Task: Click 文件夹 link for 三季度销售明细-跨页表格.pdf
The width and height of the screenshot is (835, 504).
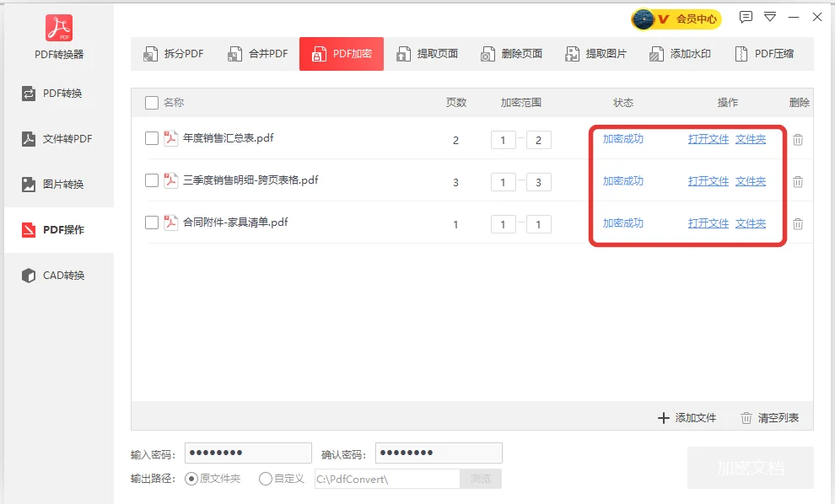Action: click(751, 181)
